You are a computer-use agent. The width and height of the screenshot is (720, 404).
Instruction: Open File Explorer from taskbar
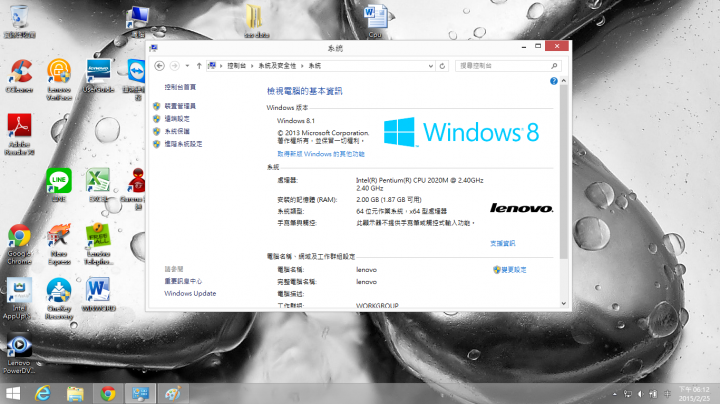(75, 393)
